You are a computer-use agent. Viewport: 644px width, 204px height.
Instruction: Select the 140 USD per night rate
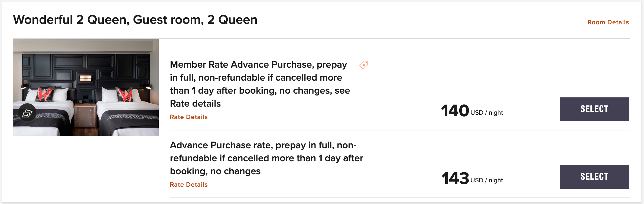tap(594, 109)
